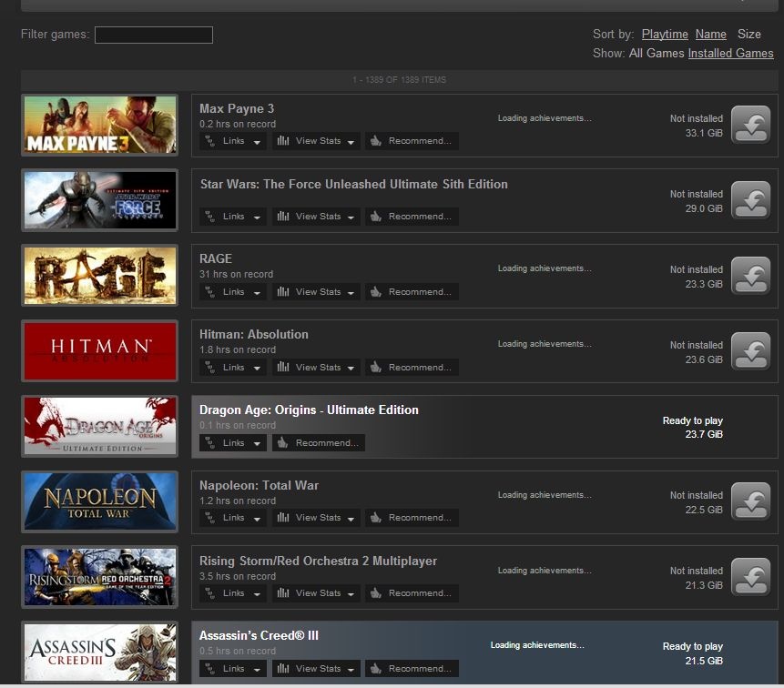Open Links dropdown for Hitman: Absolution

click(x=233, y=368)
